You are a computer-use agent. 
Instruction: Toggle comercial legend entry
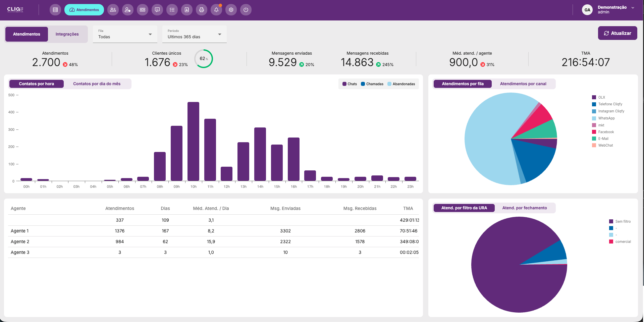(620, 242)
